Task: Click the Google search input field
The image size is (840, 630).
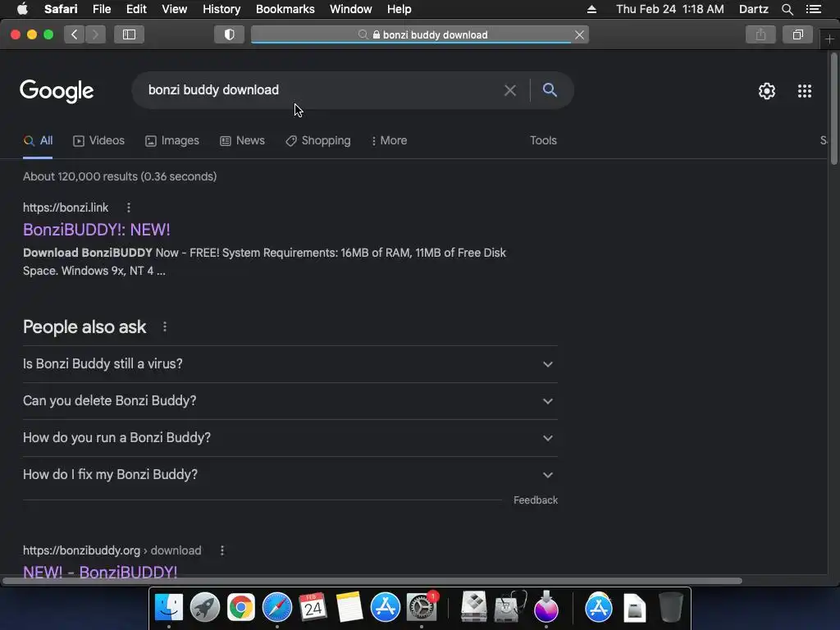Action: click(x=322, y=90)
